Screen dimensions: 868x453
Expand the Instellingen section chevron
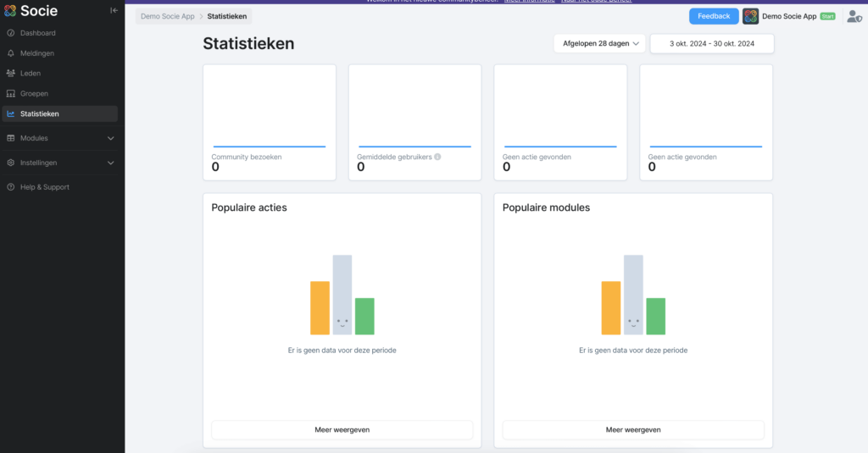pos(110,163)
